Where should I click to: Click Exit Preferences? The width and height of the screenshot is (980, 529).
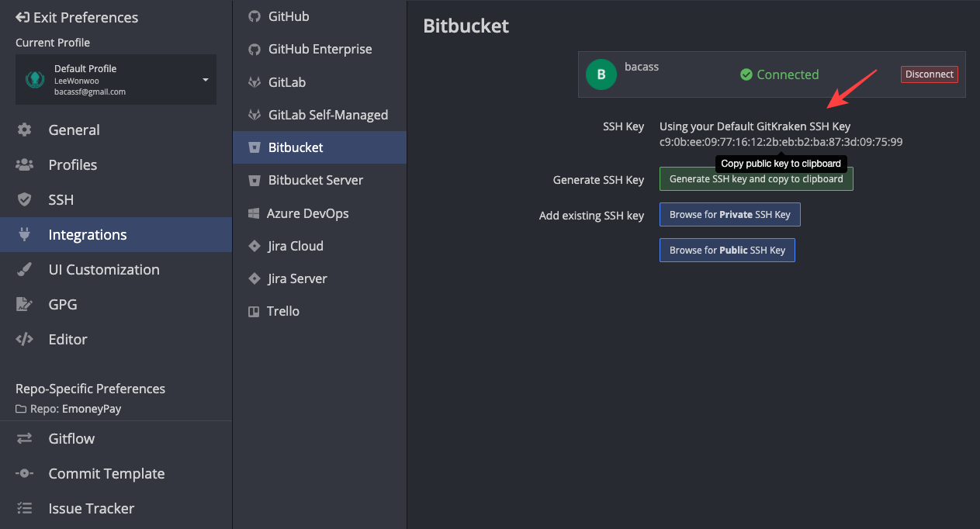click(x=77, y=17)
